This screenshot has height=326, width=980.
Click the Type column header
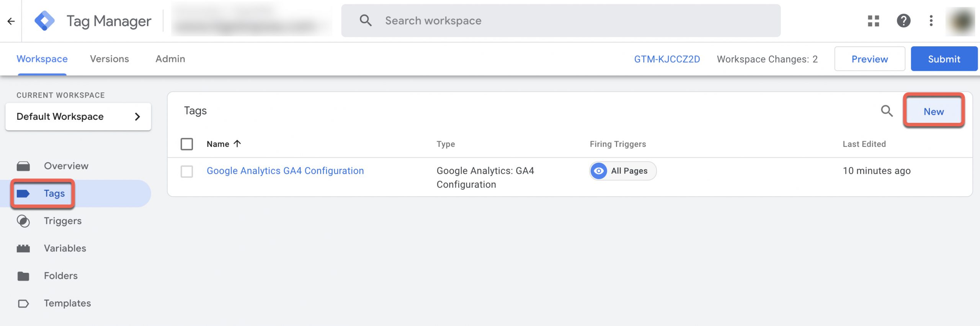coord(446,144)
